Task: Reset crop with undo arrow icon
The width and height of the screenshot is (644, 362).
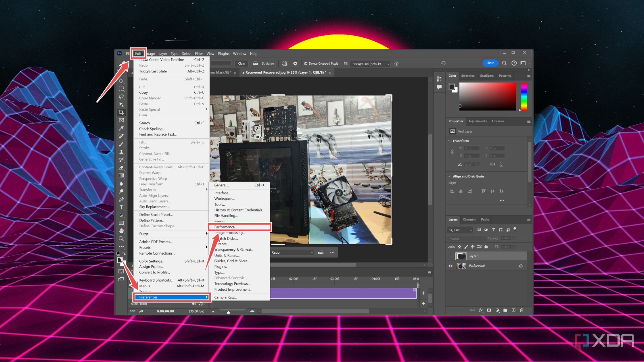Action: 443,63
